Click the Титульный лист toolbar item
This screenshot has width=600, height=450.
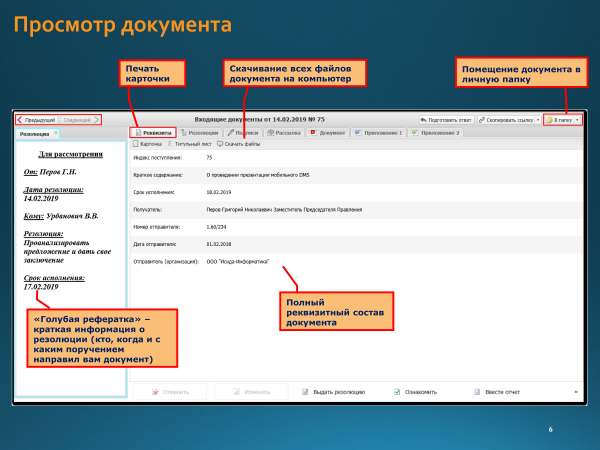pyautogui.click(x=191, y=144)
